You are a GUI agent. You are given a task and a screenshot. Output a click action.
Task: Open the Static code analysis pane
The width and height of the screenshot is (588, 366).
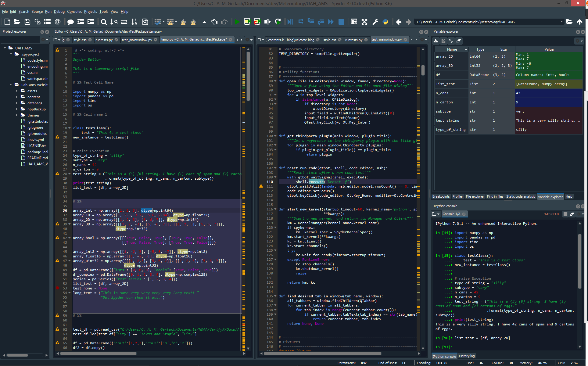pos(521,196)
